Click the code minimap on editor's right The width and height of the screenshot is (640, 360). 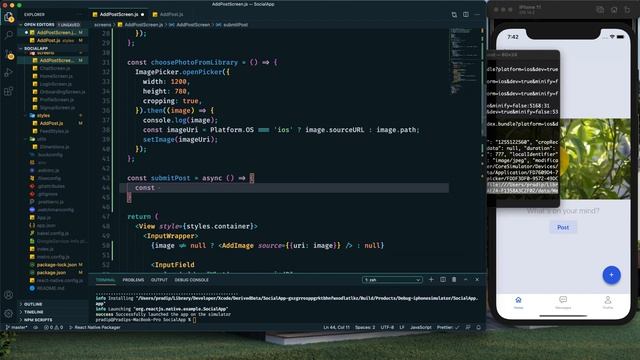point(465,61)
